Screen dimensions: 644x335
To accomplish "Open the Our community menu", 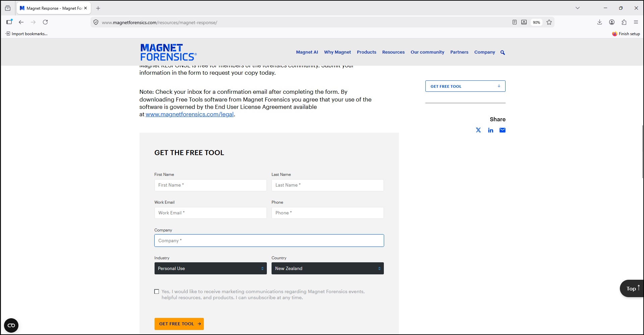I will (427, 52).
